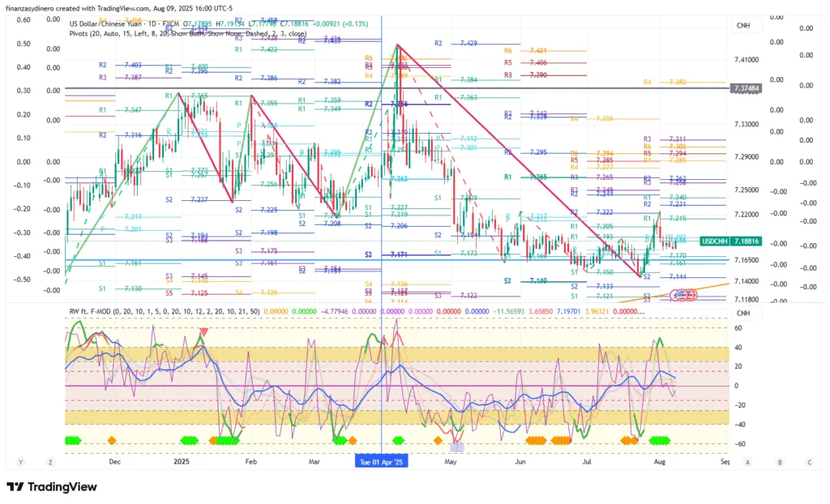830x504 pixels.
Task: Click the A circle icon at bottom right
Action: click(x=747, y=462)
